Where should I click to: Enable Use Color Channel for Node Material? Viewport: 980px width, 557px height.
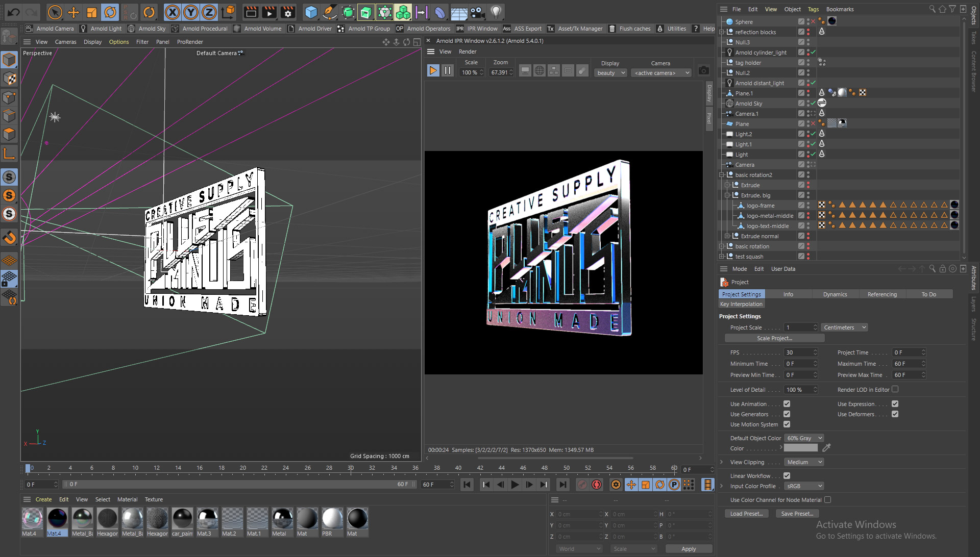click(x=827, y=500)
